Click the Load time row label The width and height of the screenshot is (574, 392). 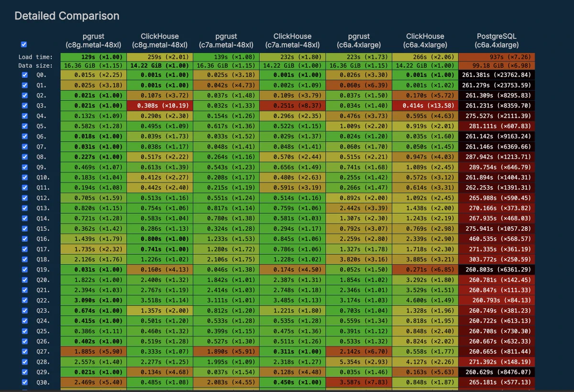point(36,57)
